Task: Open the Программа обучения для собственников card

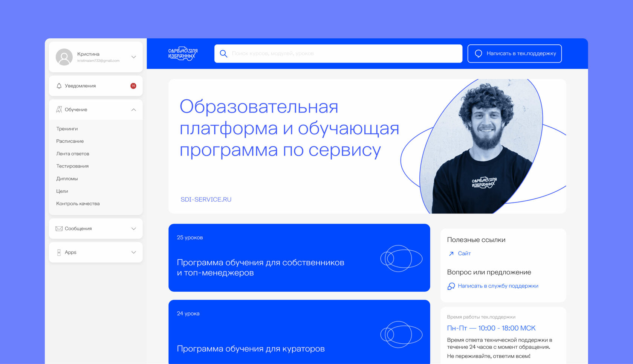Action: 299,257
